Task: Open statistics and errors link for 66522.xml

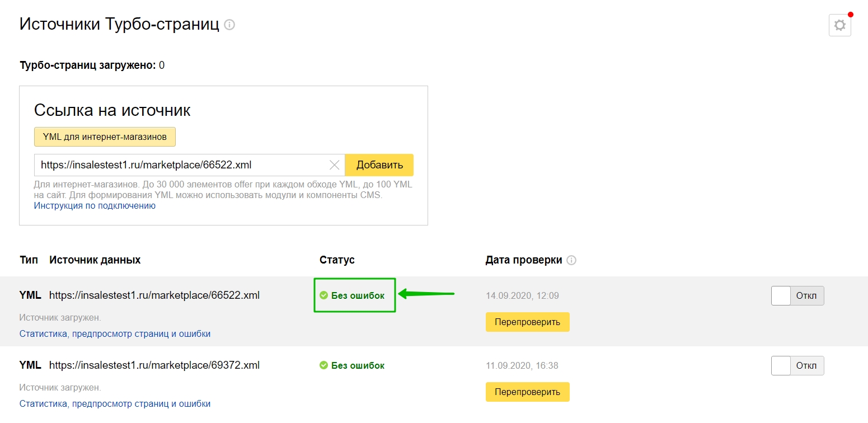Action: (115, 334)
